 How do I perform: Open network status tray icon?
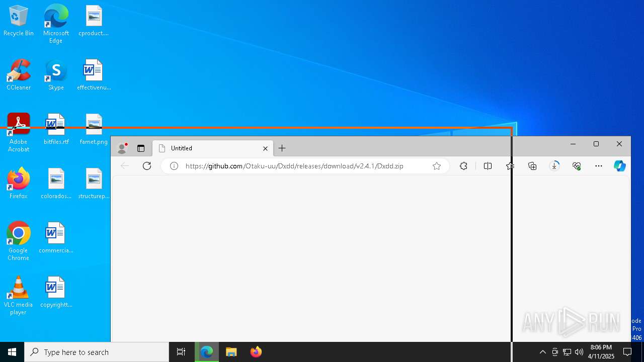567,352
